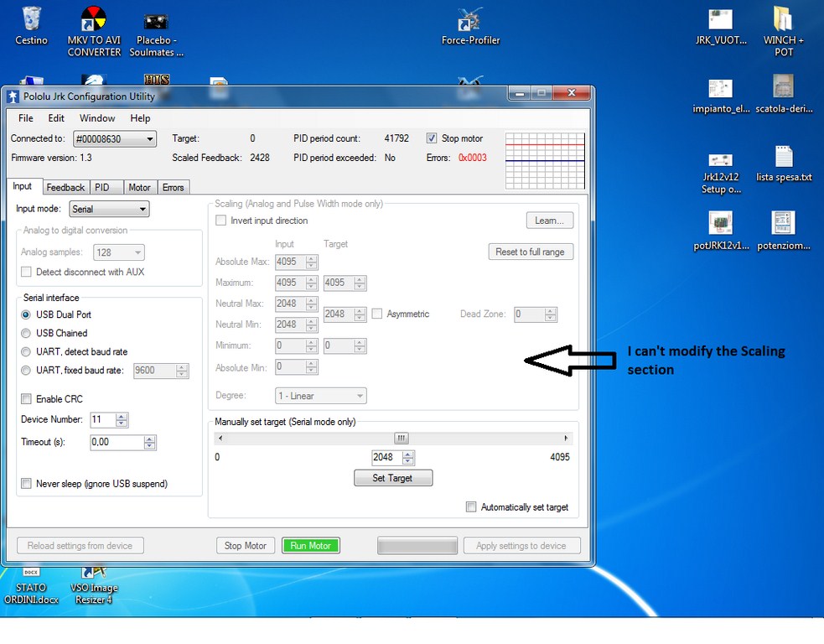Open the Edit menu
824x644 pixels.
(56, 118)
